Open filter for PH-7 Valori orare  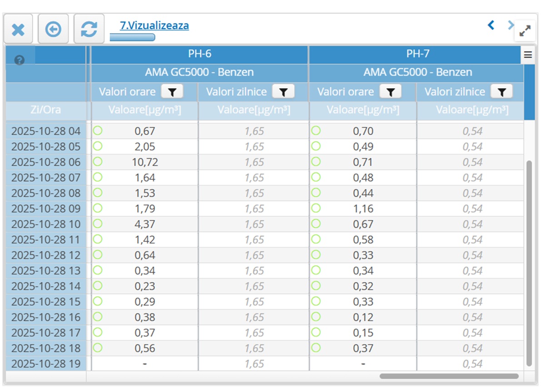(391, 92)
